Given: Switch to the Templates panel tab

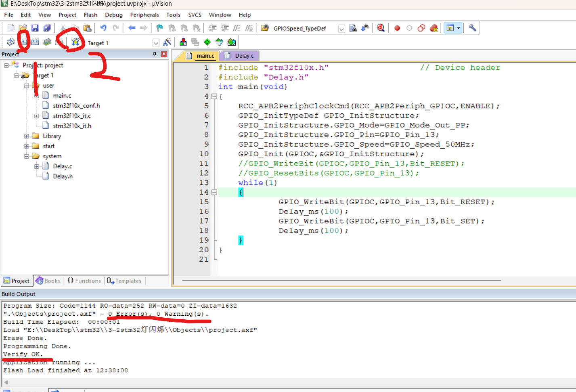Looking at the screenshot, I should (x=124, y=281).
